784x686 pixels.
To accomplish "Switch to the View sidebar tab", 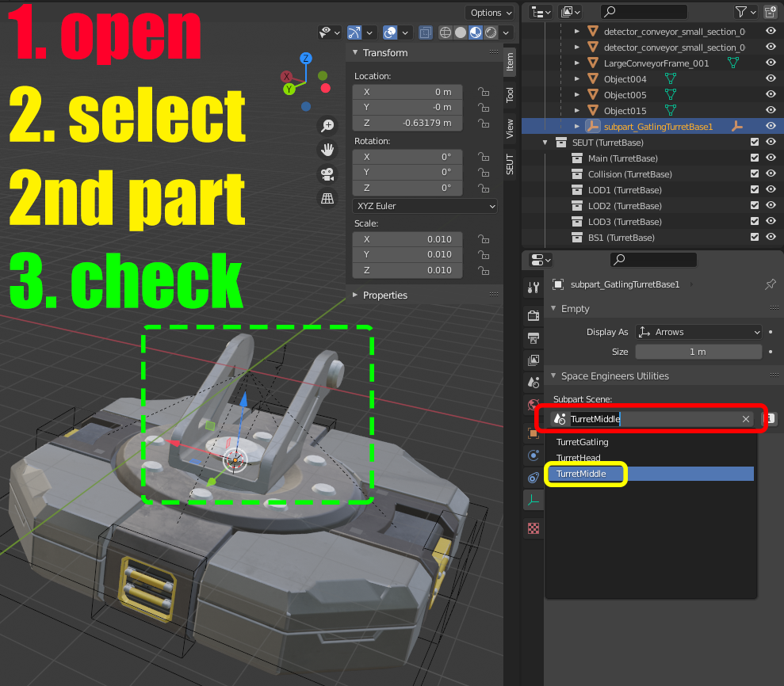I will [x=510, y=128].
